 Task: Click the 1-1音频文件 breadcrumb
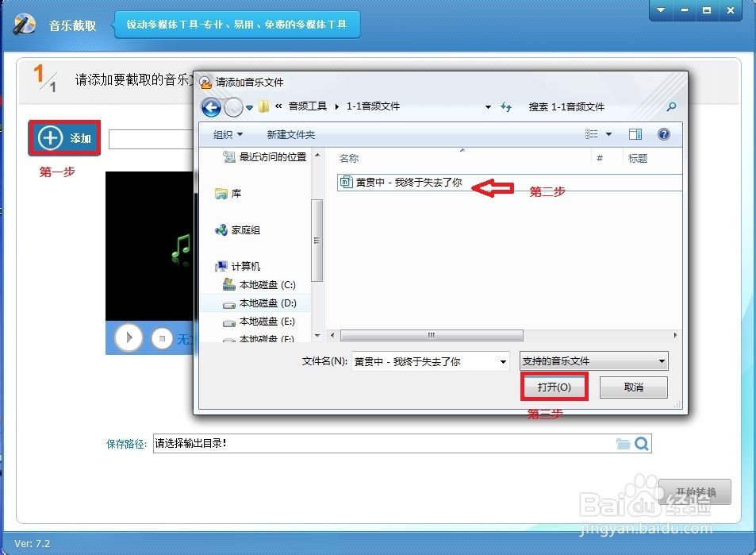373,106
